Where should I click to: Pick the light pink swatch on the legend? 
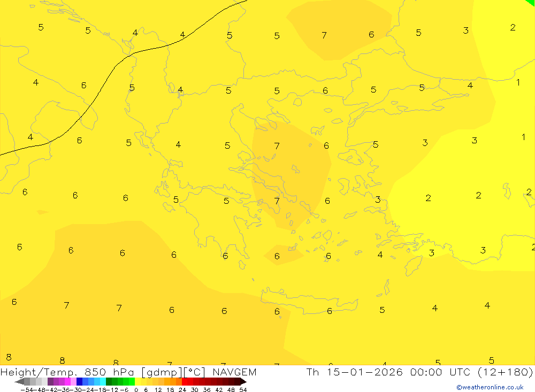click(x=73, y=382)
